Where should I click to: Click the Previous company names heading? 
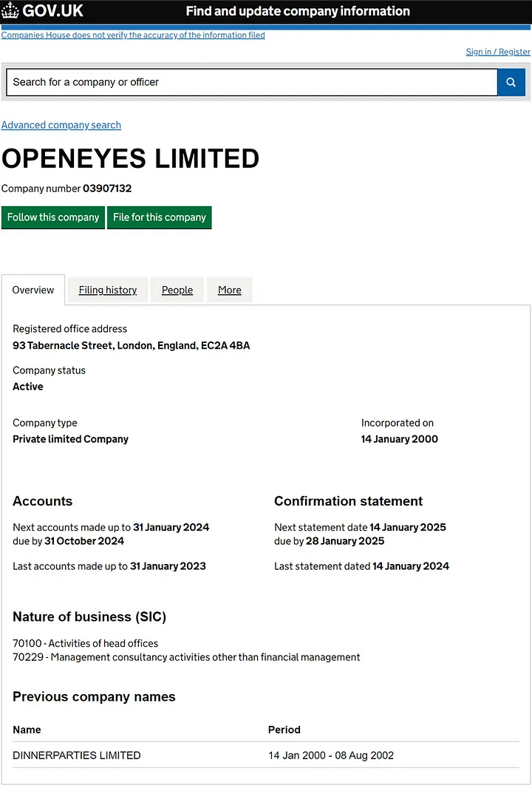tap(94, 696)
